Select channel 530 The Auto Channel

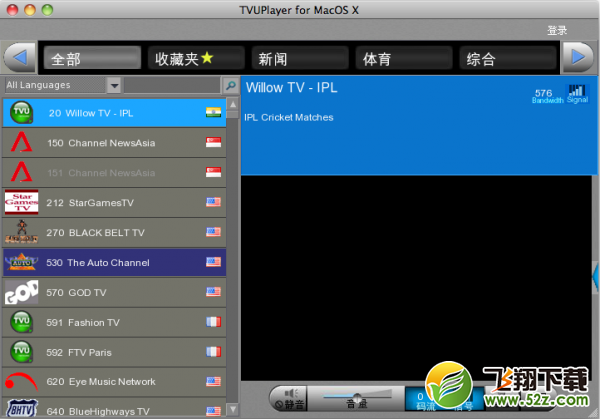(114, 262)
